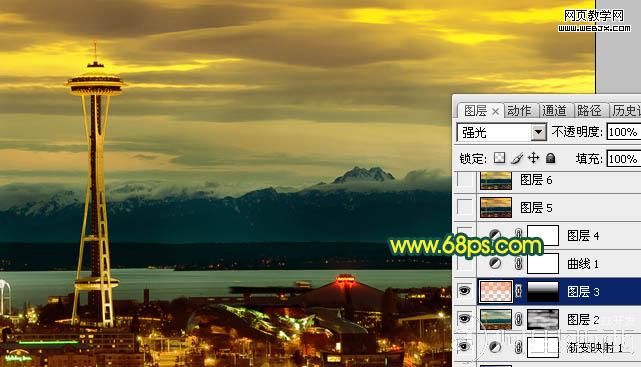This screenshot has width=641, height=367.
Task: Toggle visibility of 图层 2
Action: [x=464, y=319]
